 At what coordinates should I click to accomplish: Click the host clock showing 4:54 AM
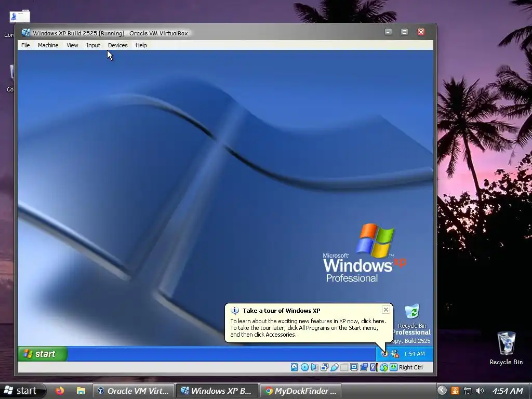(508, 391)
